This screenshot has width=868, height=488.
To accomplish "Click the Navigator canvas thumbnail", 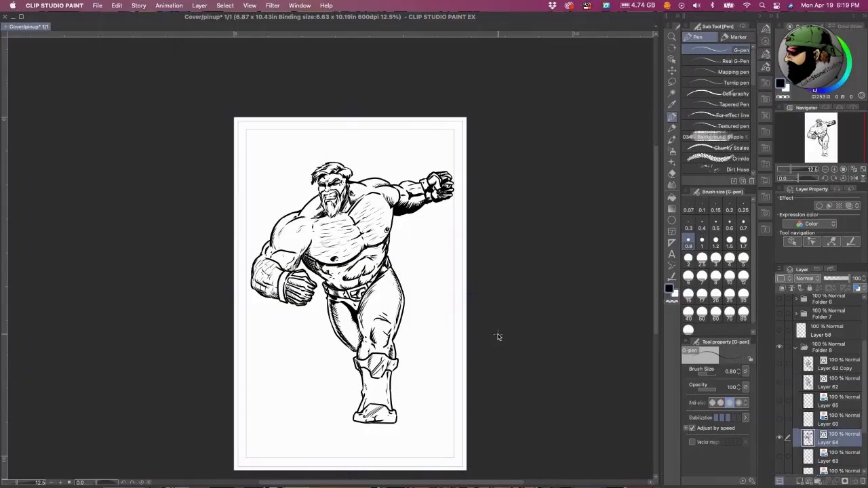I will [x=821, y=138].
